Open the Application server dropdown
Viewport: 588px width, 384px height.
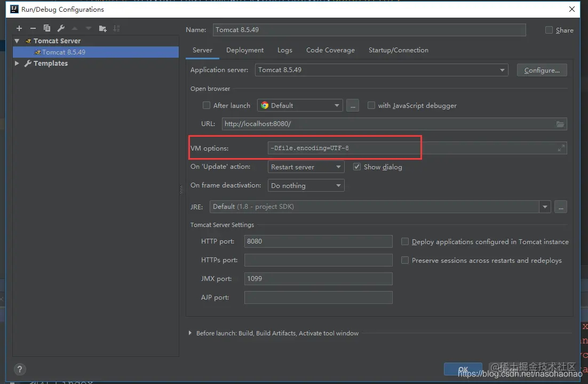click(382, 70)
